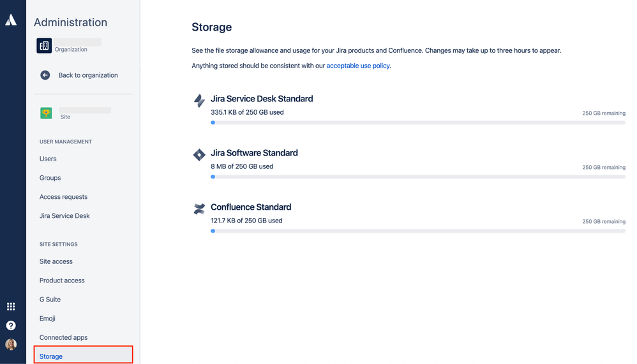Open Connected apps settings
Image resolution: width=637 pixels, height=364 pixels.
[x=63, y=338]
